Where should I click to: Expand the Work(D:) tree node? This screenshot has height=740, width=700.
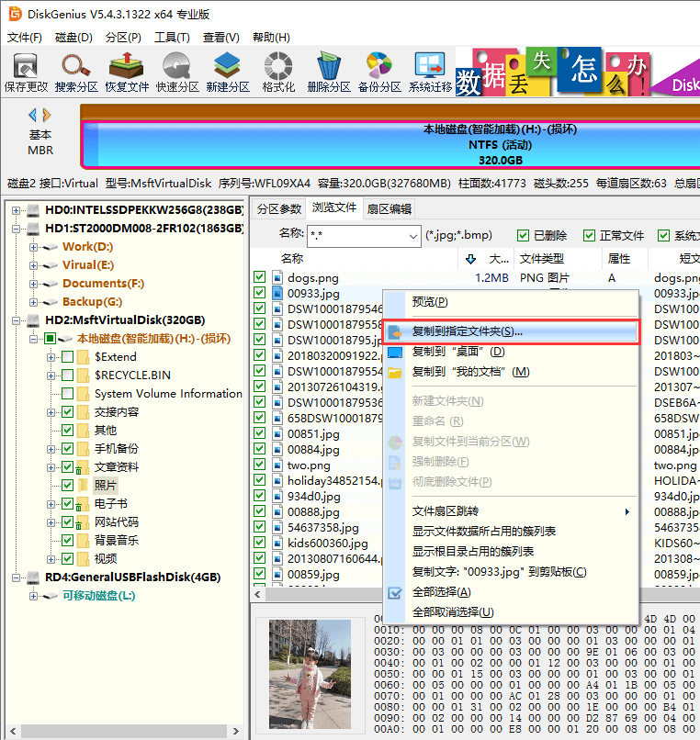click(34, 247)
